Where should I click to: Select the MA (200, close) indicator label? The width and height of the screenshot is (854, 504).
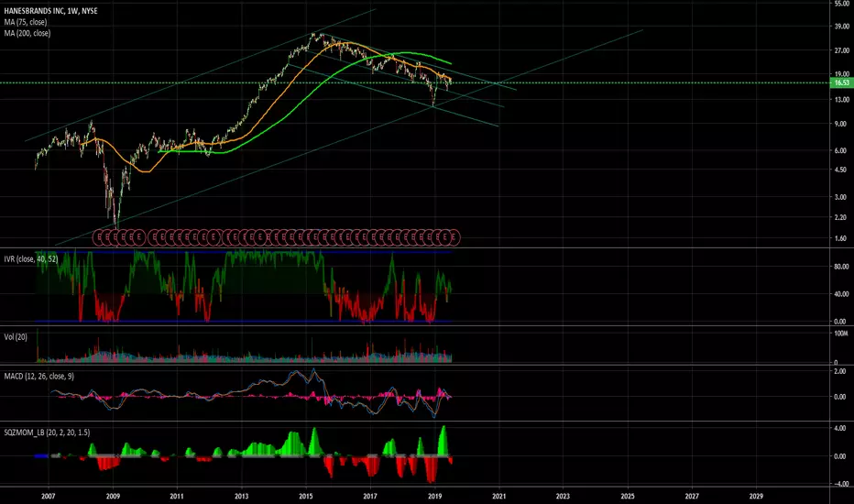click(x=27, y=33)
